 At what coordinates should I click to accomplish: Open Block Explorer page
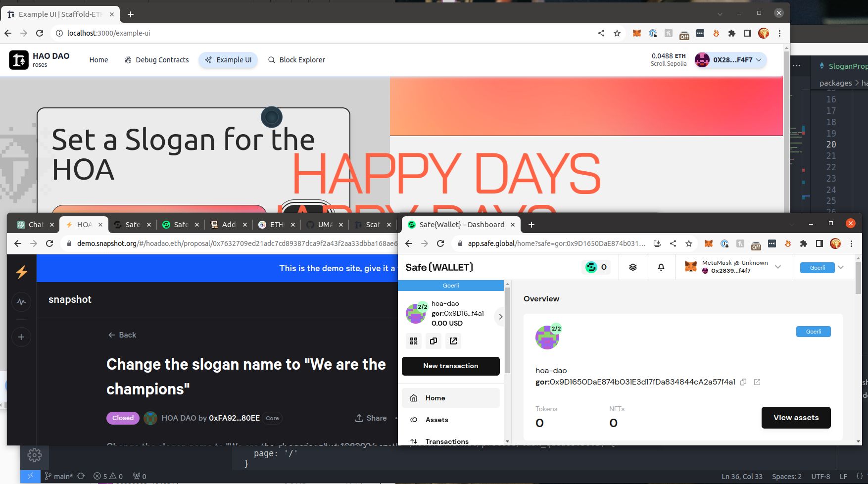click(x=296, y=60)
